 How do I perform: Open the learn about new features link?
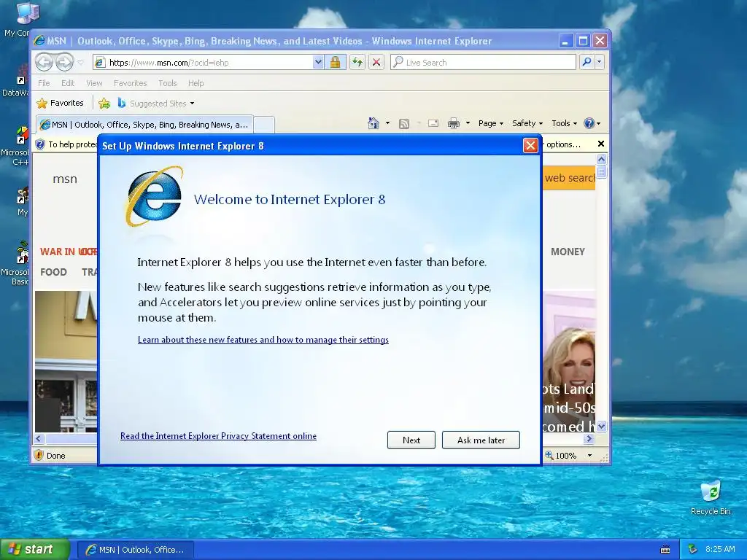[x=263, y=340]
